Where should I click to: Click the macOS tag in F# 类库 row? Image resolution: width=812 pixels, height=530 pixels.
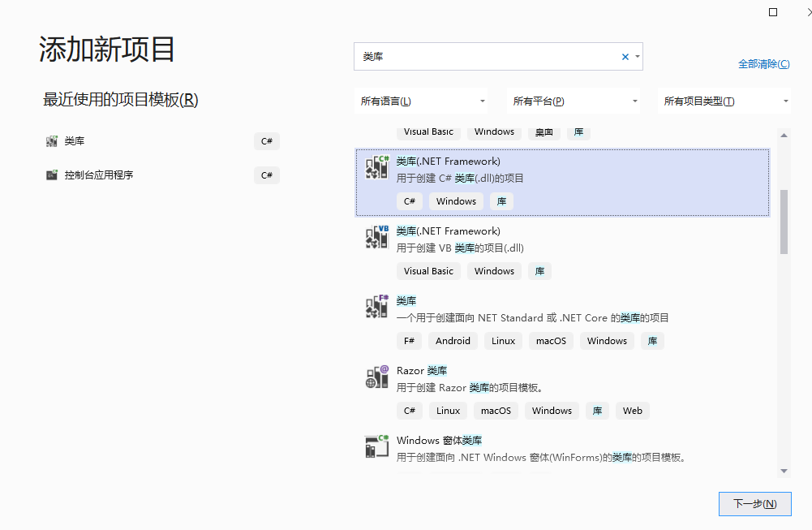click(x=551, y=341)
